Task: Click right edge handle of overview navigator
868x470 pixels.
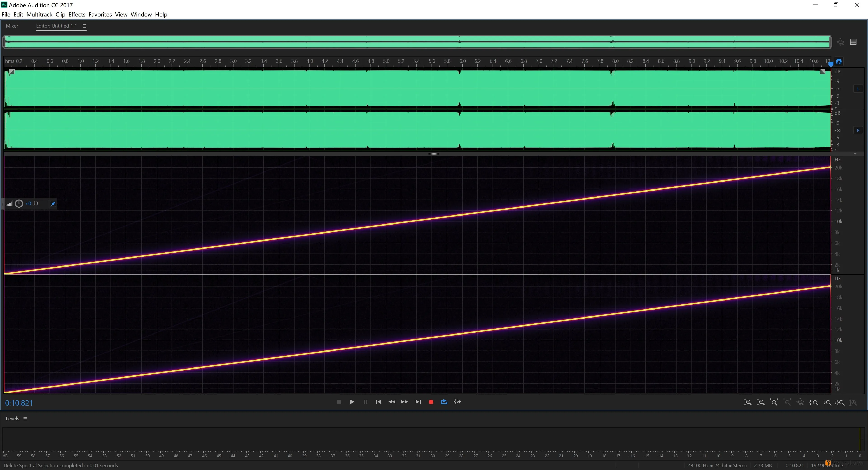Action: coord(831,42)
